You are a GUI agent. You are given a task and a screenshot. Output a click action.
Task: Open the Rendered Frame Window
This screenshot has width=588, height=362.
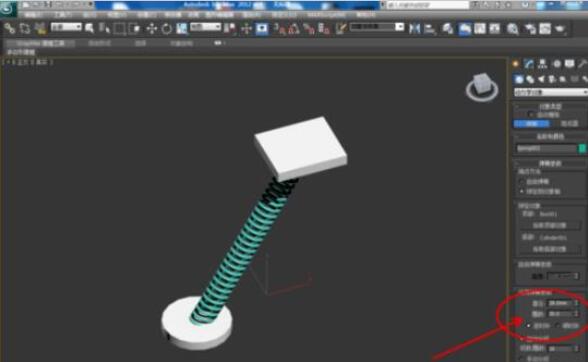point(545,29)
